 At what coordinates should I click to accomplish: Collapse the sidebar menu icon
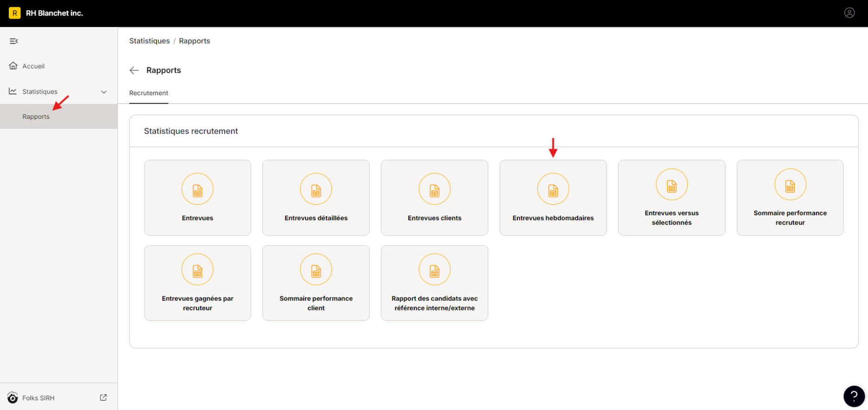pos(14,41)
